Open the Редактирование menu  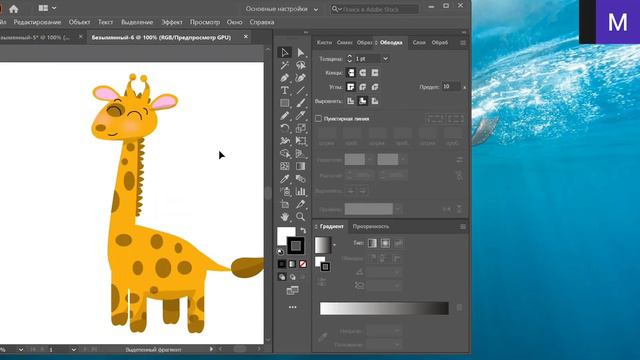(37, 22)
